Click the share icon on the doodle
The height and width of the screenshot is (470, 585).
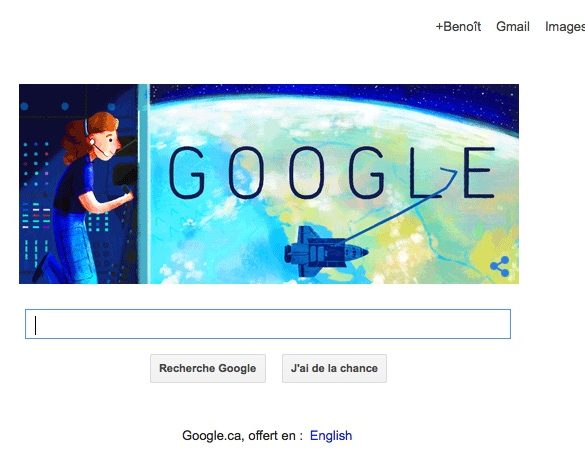pos(500,266)
